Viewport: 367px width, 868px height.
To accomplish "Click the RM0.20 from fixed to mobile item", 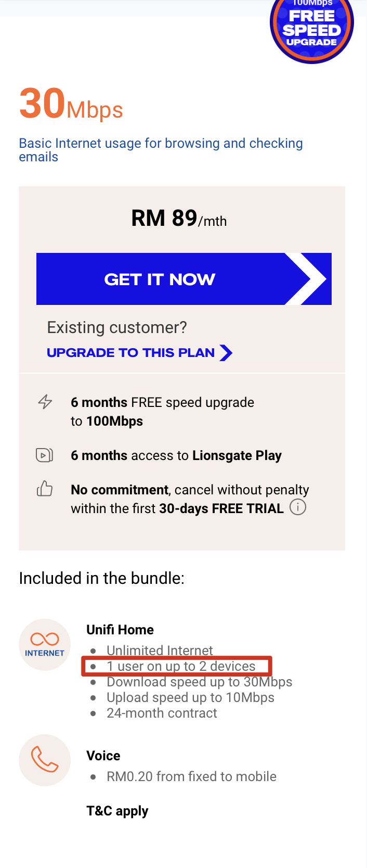I will (191, 776).
